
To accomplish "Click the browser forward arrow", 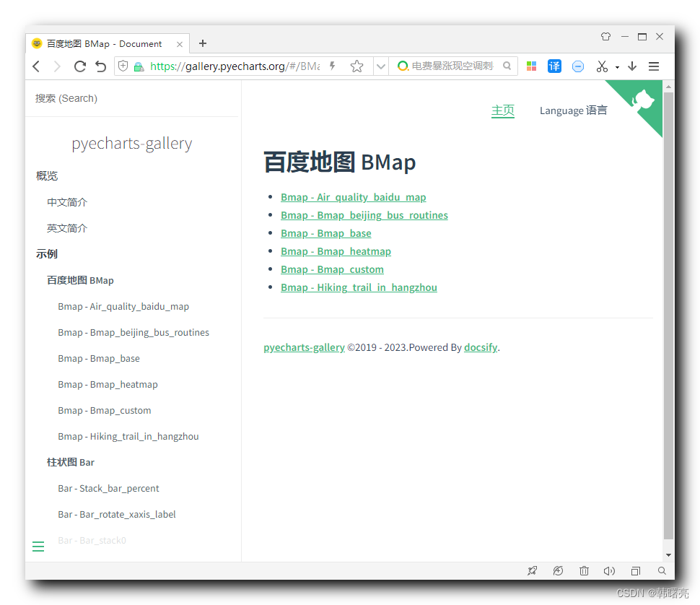I will [x=57, y=66].
